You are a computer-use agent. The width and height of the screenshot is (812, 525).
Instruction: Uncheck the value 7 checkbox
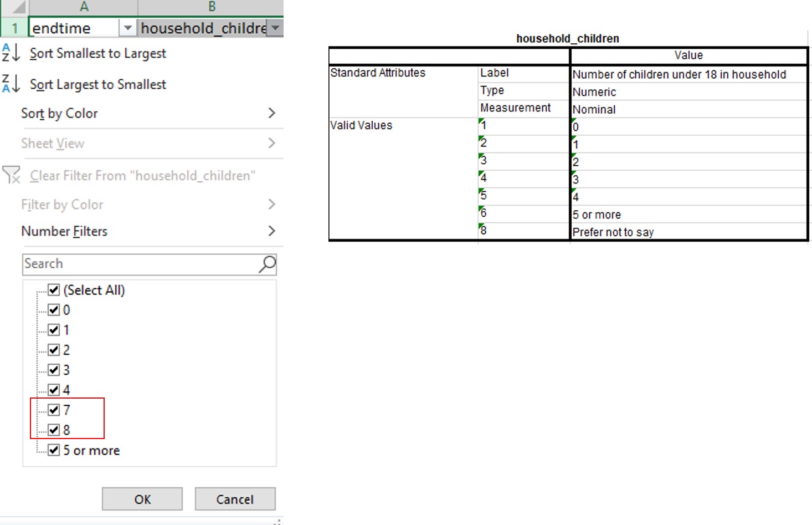(x=54, y=410)
